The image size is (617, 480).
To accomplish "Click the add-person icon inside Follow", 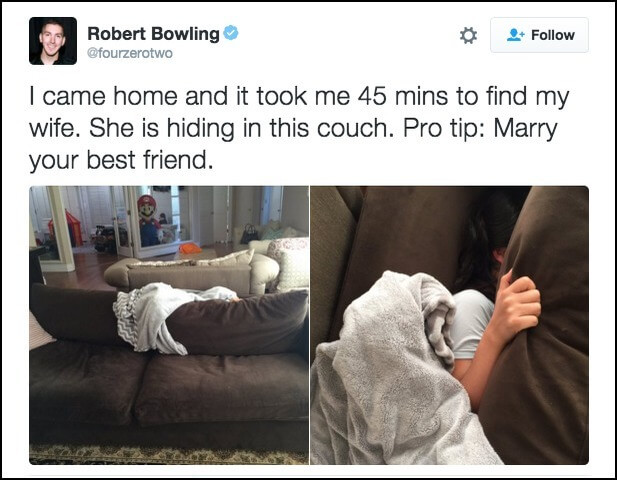I will click(515, 35).
